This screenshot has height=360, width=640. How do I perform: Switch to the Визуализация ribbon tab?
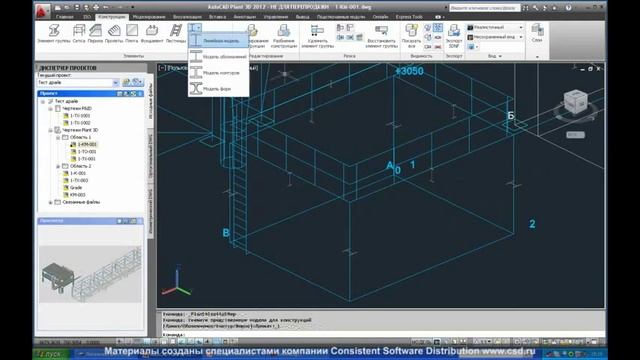(187, 17)
